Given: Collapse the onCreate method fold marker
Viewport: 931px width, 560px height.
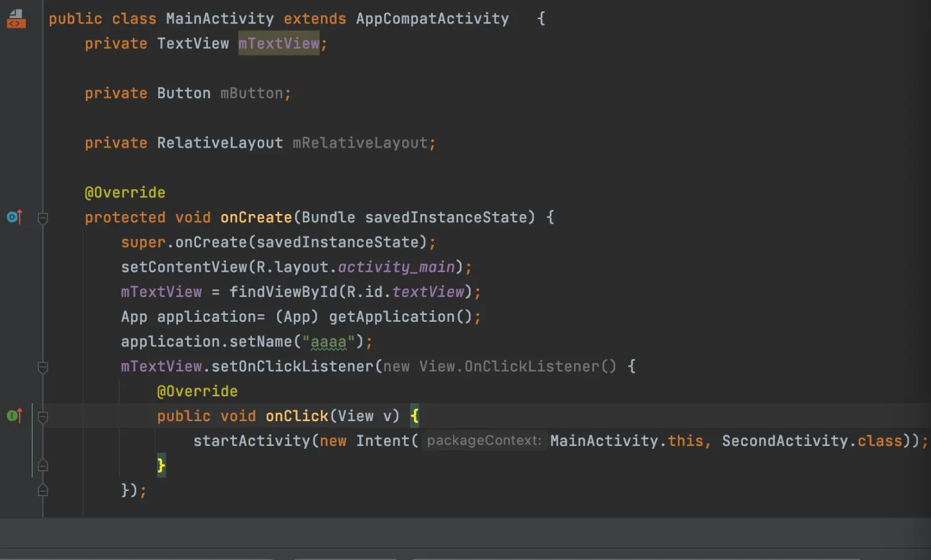Looking at the screenshot, I should 43,218.
